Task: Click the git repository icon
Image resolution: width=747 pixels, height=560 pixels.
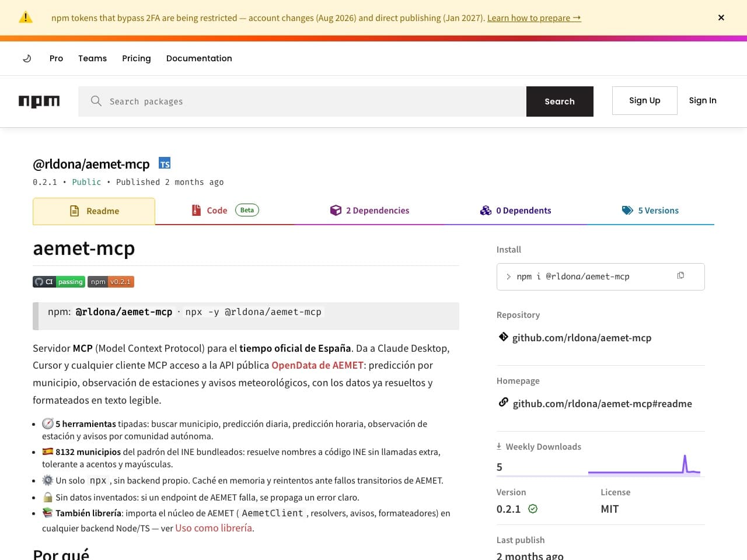Action: 504,337
